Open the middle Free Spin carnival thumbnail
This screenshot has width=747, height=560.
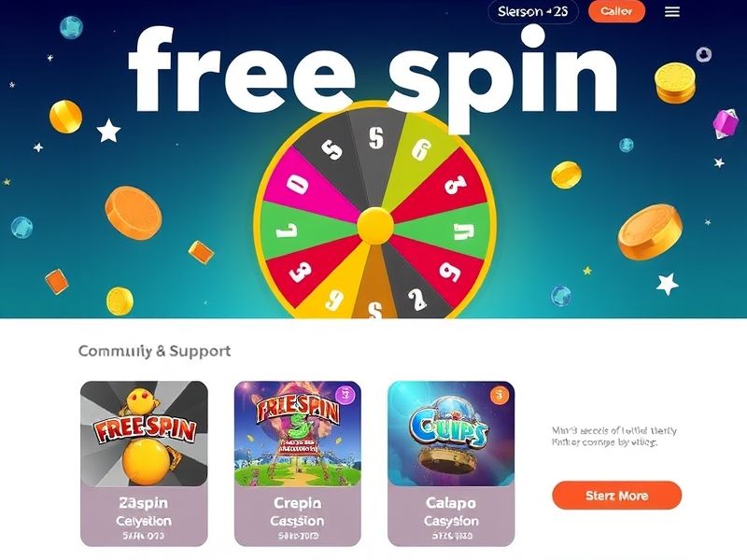[297, 434]
